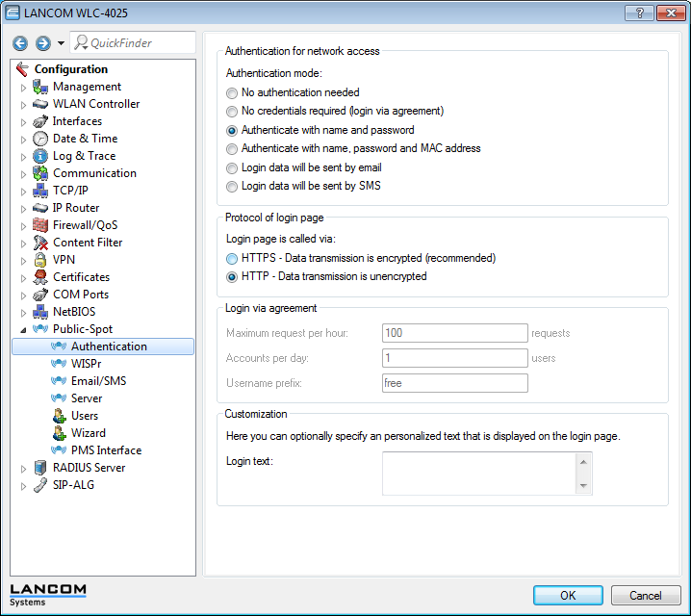Choose HTTPS encrypted login page option
The height and width of the screenshot is (616, 691).
click(x=231, y=259)
